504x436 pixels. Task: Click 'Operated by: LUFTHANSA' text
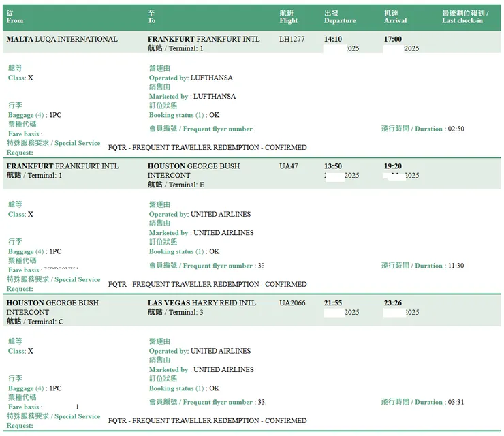[x=191, y=78]
